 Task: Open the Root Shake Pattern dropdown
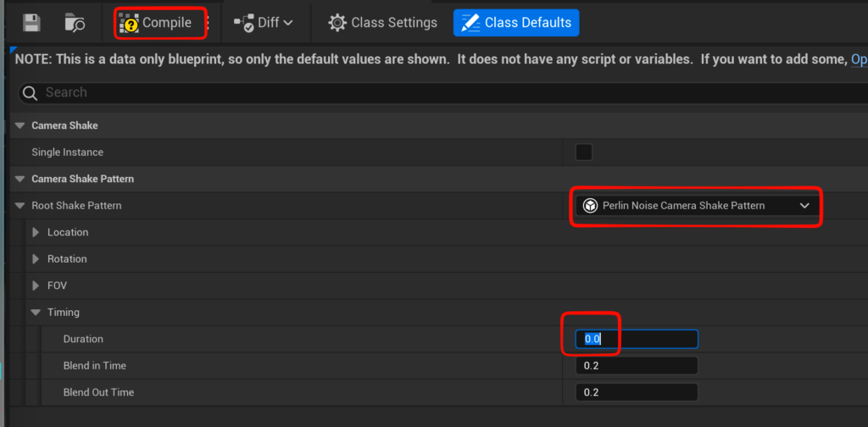coord(696,205)
